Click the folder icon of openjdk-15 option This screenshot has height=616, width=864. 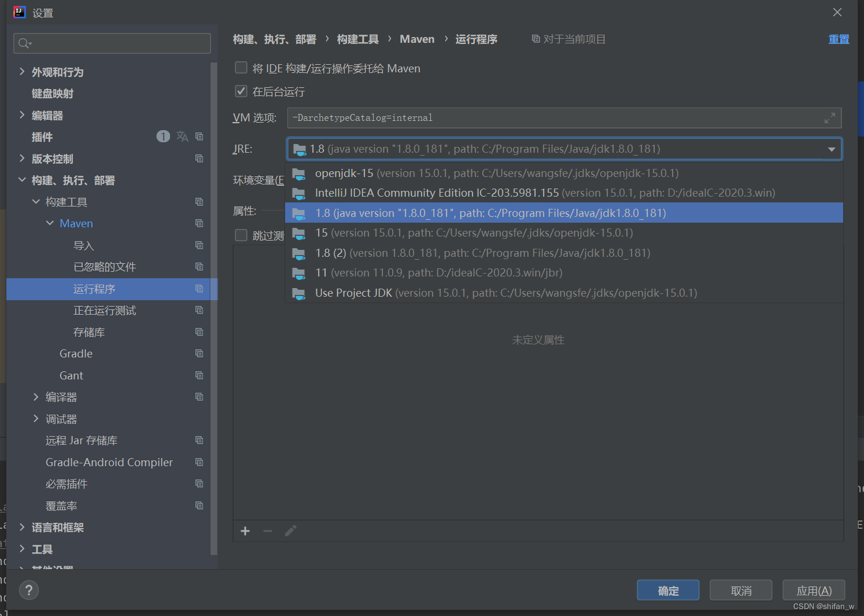point(298,174)
